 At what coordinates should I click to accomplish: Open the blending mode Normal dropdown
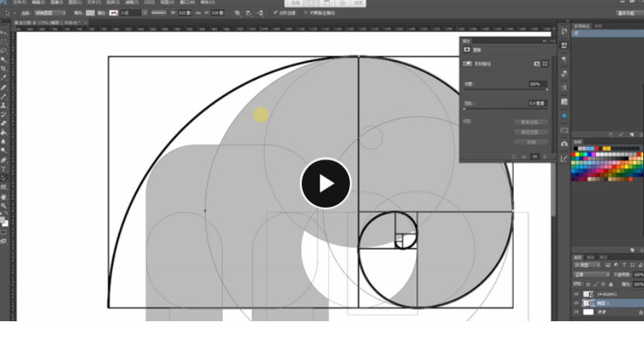pyautogui.click(x=591, y=275)
